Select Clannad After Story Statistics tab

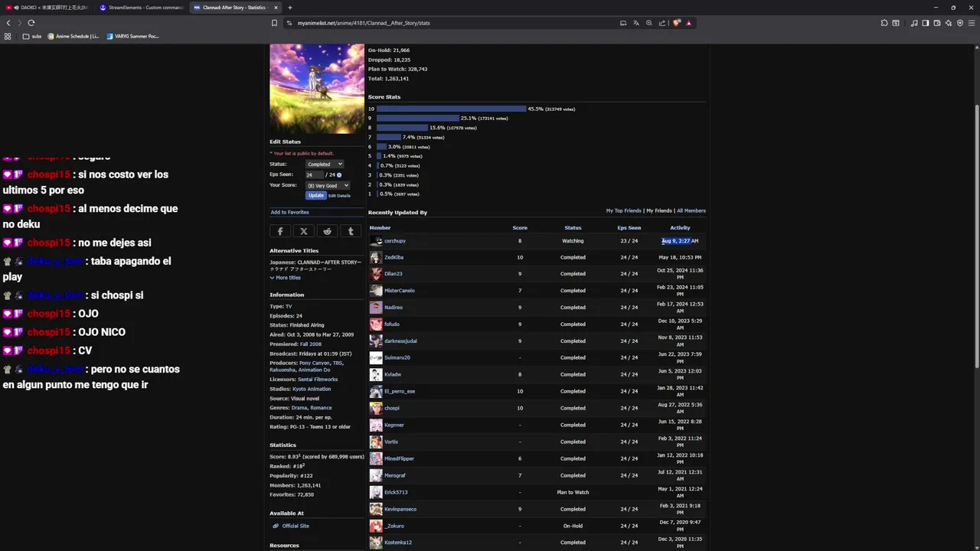click(235, 8)
